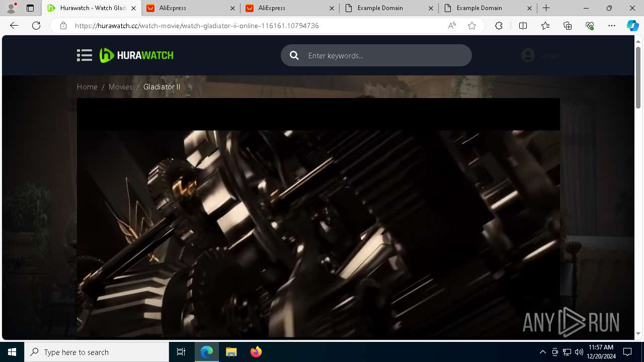
Task: Close the second Example Domain tab
Action: tap(530, 8)
